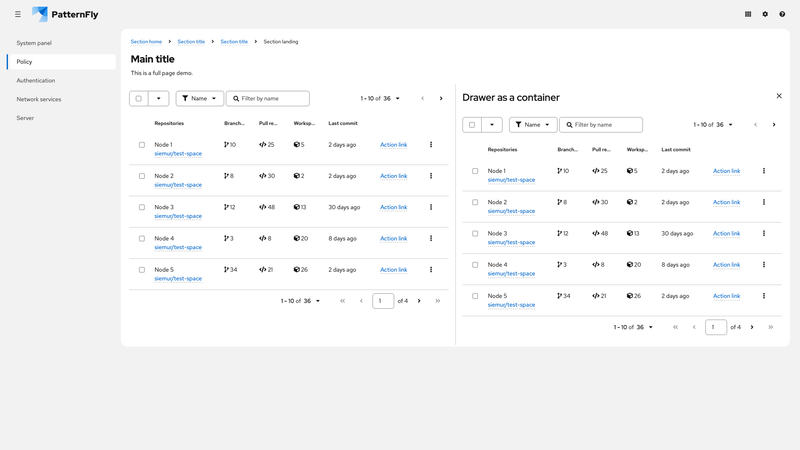This screenshot has height=450, width=800.
Task: Click search icon in drawer Filter by name field
Action: click(x=569, y=124)
